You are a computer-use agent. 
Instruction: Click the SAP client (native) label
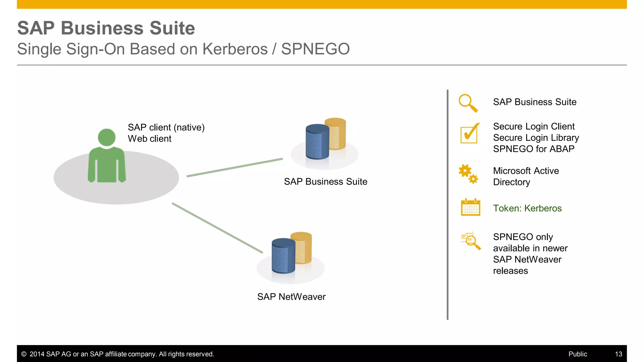[x=166, y=127]
